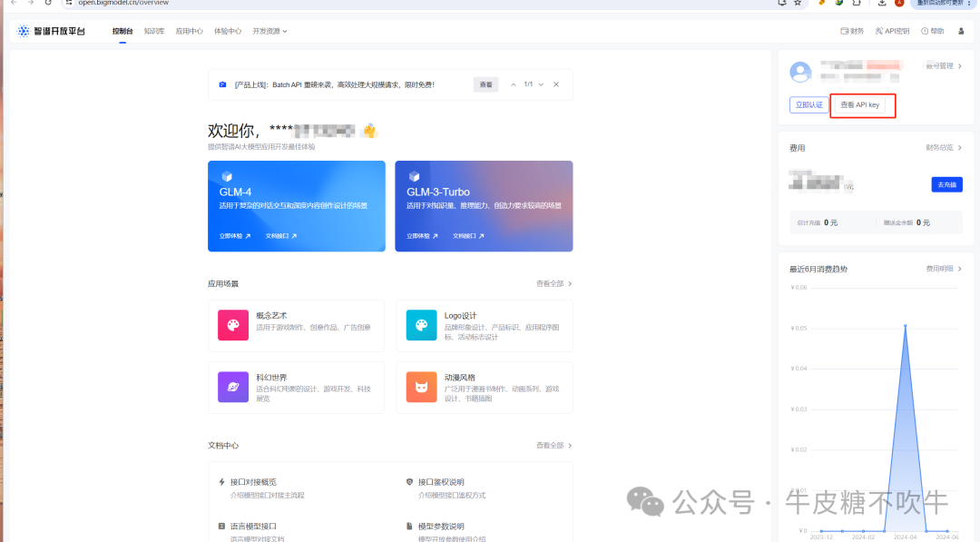Click the 立即认证 button
The image size is (980, 542).
(x=808, y=105)
